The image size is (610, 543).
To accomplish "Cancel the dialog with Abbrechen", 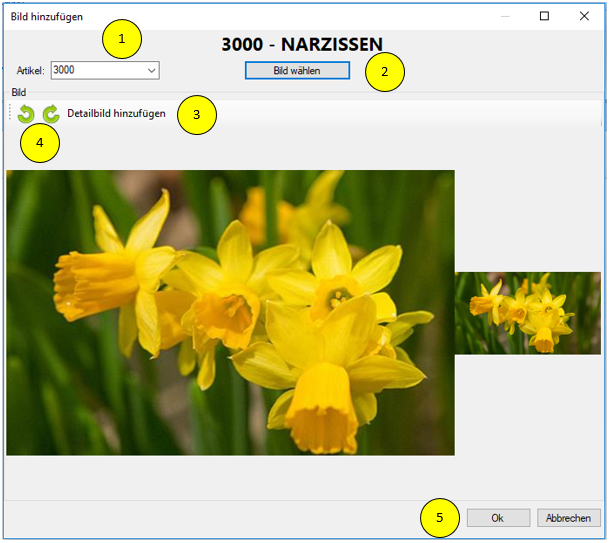I will (569, 518).
